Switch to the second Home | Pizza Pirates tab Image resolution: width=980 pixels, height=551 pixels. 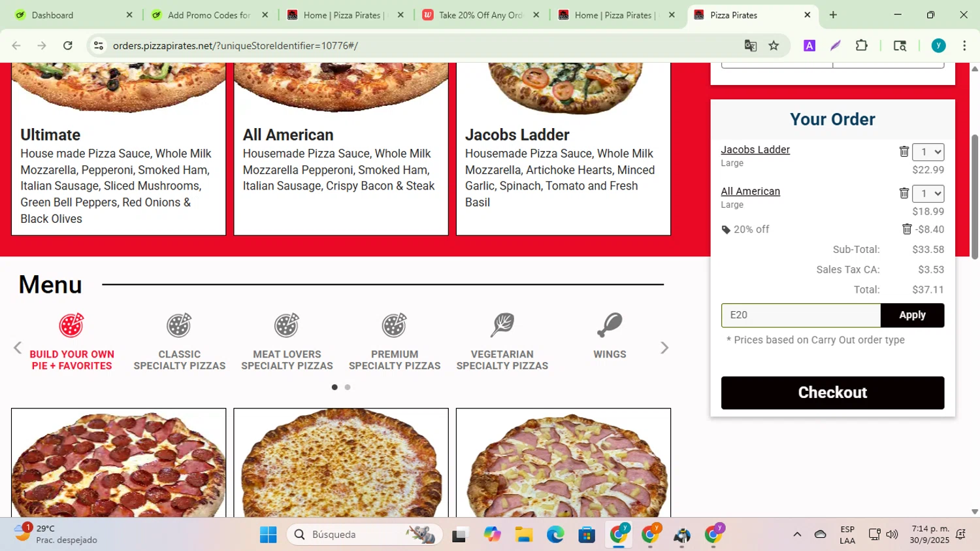tap(615, 15)
